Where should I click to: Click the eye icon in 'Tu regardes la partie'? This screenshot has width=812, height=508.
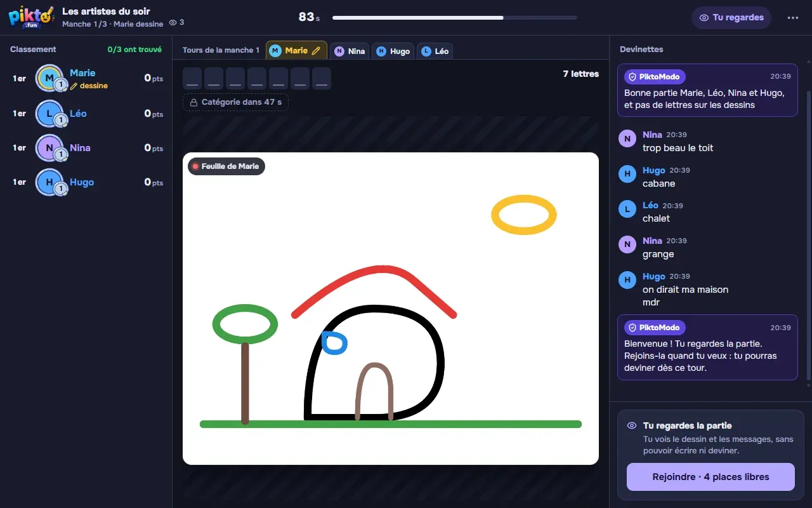click(x=632, y=426)
